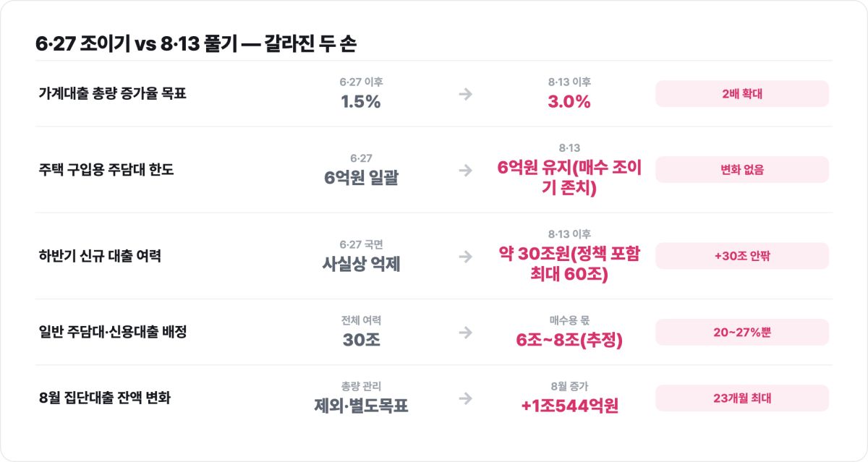Click the arrow in the 가계대출 총량 증가율 row

[465, 94]
